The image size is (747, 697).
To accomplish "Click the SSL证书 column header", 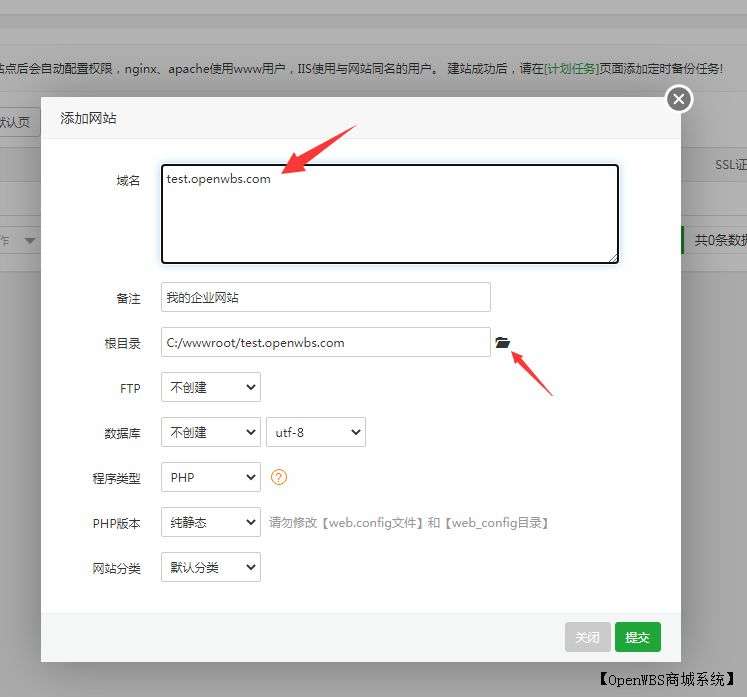I will (x=730, y=164).
